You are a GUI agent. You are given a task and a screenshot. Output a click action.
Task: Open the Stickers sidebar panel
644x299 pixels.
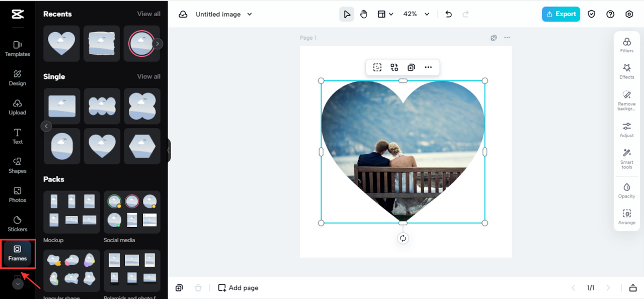(17, 224)
